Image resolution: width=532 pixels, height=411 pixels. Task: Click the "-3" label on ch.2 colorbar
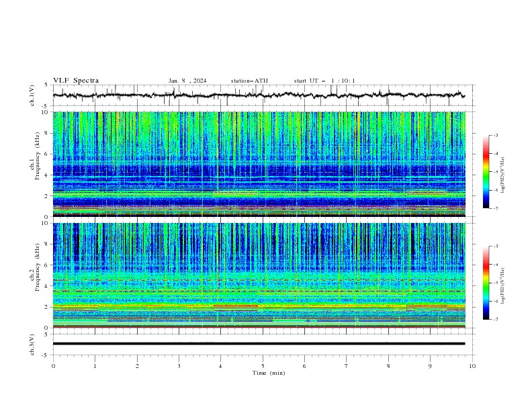pos(496,246)
